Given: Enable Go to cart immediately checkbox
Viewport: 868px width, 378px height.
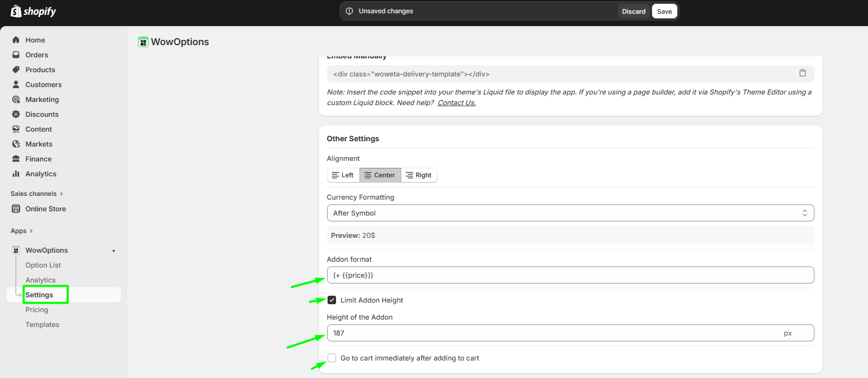Looking at the screenshot, I should coord(332,358).
